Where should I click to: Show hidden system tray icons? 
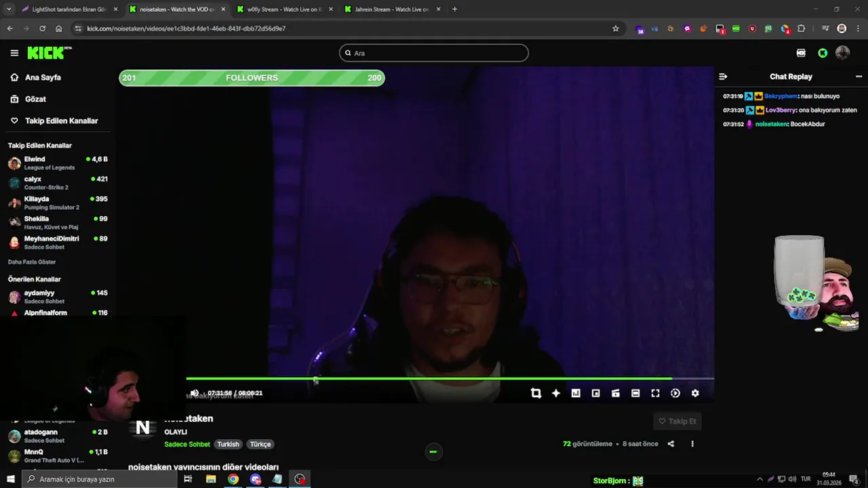(760, 479)
